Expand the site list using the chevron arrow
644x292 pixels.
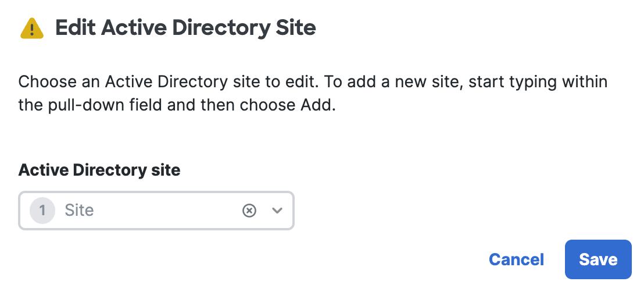pos(277,211)
